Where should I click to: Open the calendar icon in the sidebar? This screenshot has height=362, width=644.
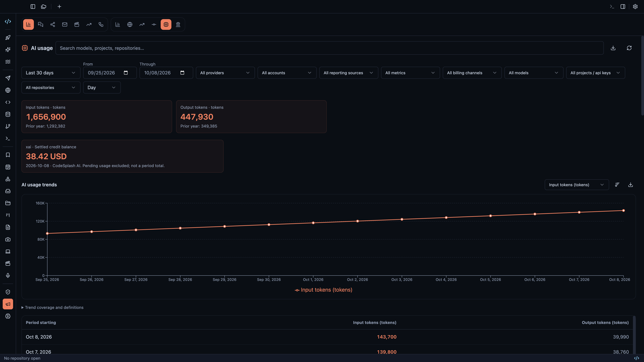(x=8, y=167)
